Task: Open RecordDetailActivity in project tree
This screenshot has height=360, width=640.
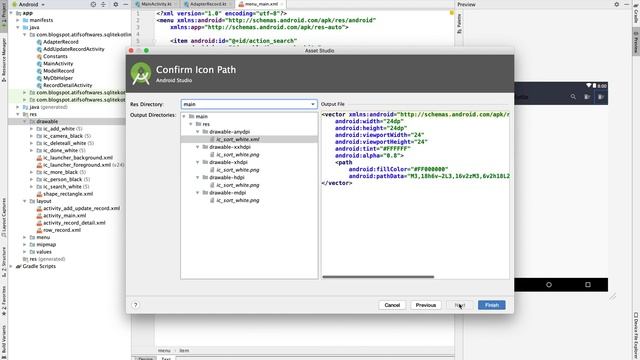Action: pyautogui.click(x=67, y=85)
